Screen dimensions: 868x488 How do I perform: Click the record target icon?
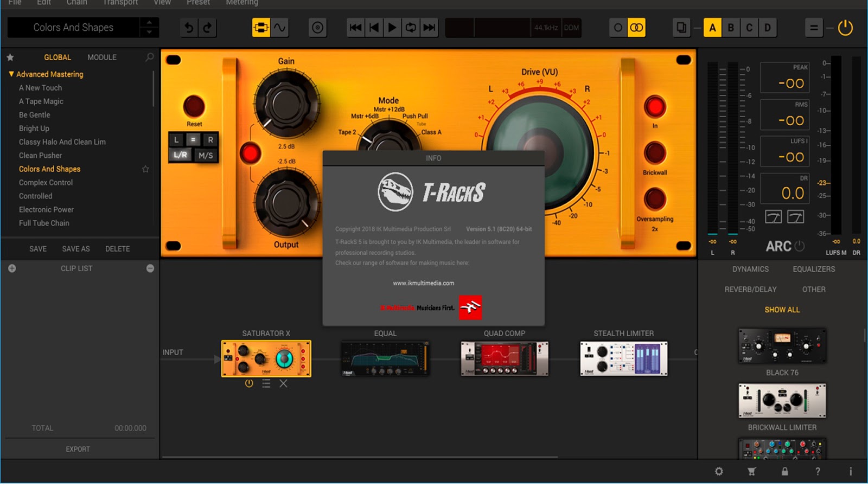(x=318, y=28)
